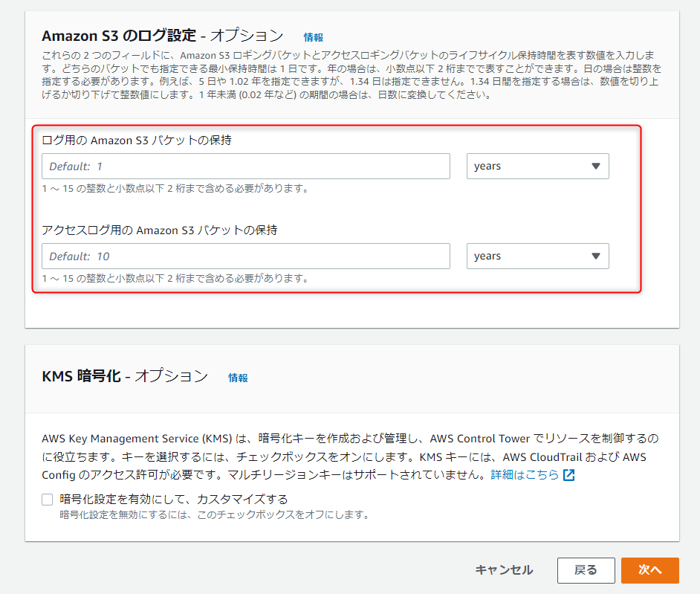Click the label アクセスログ用の Amazon S3 バケットの保持
Viewport: 700px width, 594px height.
click(x=159, y=230)
